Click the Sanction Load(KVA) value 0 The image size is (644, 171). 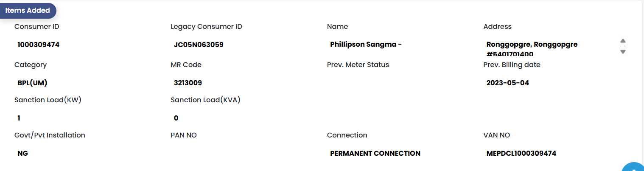(176, 118)
